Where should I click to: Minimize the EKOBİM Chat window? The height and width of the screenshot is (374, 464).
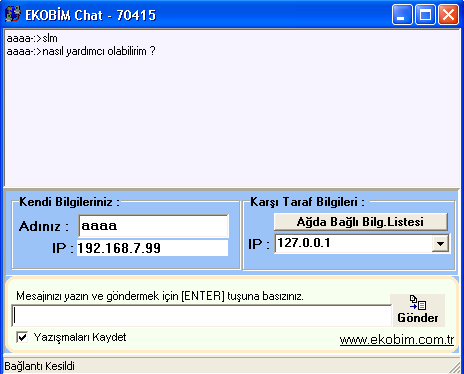[x=402, y=15]
